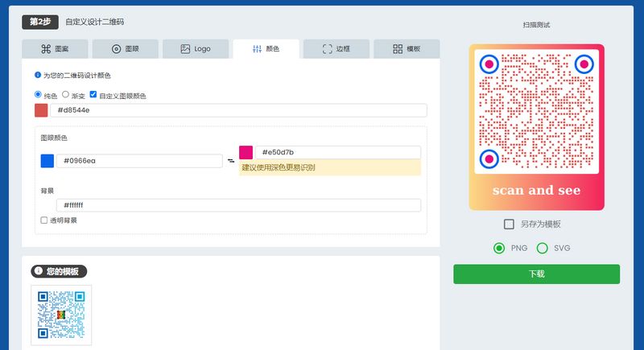Select the saved blue QR template thumbnail
644x350 pixels.
[61, 315]
